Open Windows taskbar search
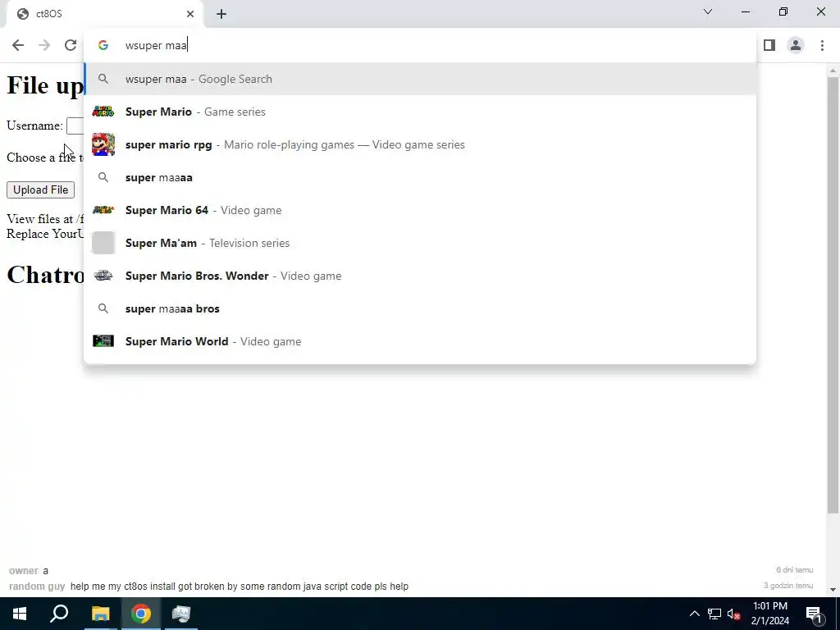 coord(59,614)
